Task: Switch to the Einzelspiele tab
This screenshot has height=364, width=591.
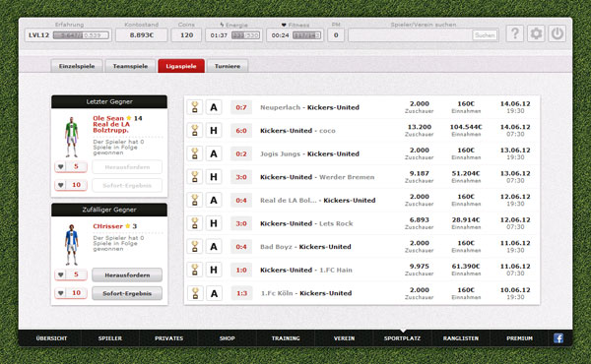Action: coord(77,66)
